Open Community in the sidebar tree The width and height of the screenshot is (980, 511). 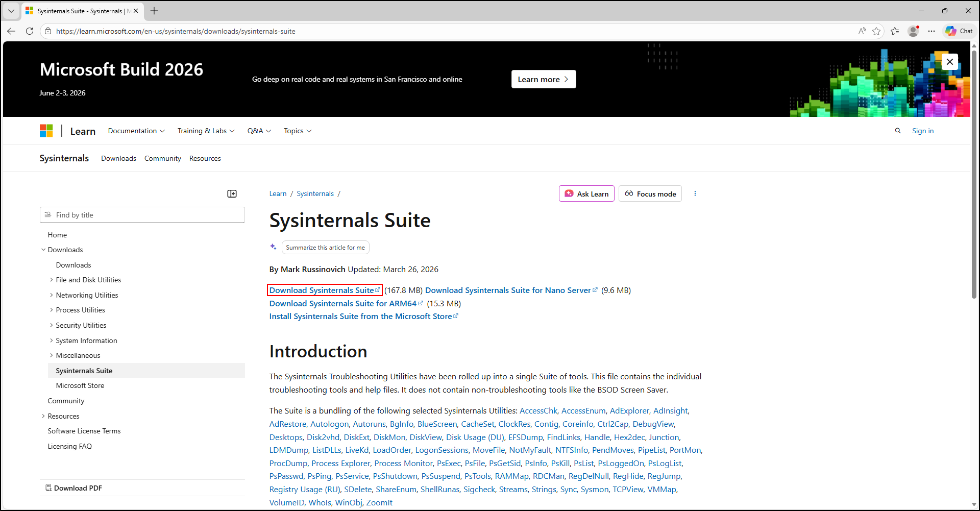(66, 401)
